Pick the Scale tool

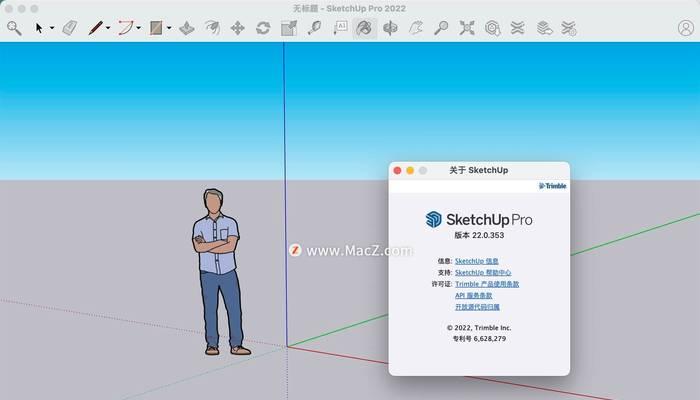click(289, 28)
